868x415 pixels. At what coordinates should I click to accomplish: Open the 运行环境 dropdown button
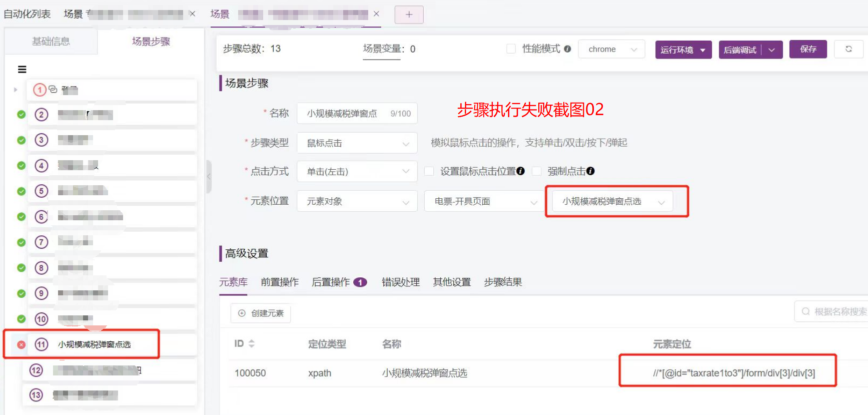(x=683, y=50)
